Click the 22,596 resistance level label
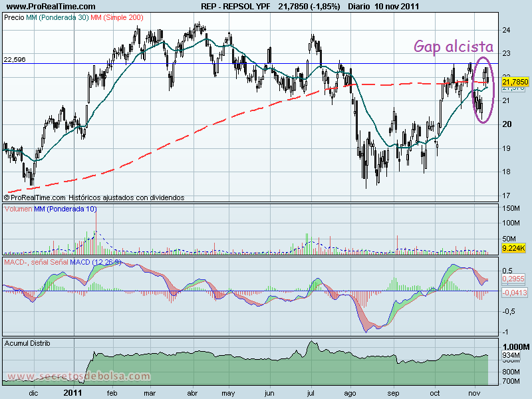Viewport: 532px width, 399px height. [x=15, y=60]
